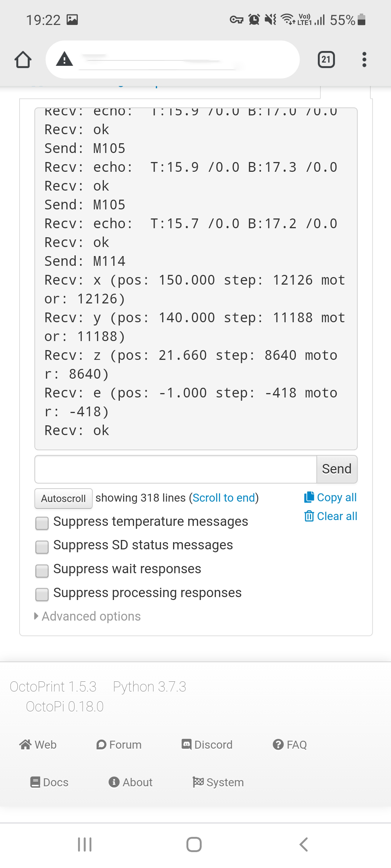The width and height of the screenshot is (391, 868).
Task: Expand the Advanced options section
Action: coord(87,616)
